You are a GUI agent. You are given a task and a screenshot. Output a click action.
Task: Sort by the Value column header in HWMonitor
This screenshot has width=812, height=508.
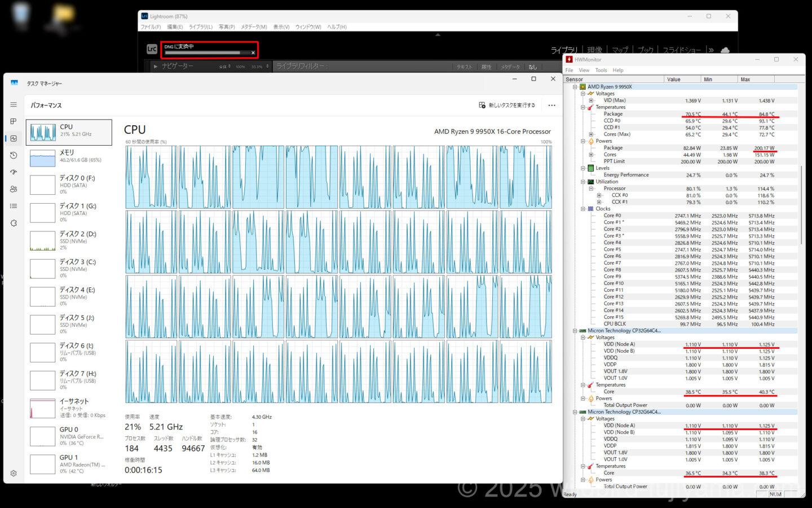683,80
